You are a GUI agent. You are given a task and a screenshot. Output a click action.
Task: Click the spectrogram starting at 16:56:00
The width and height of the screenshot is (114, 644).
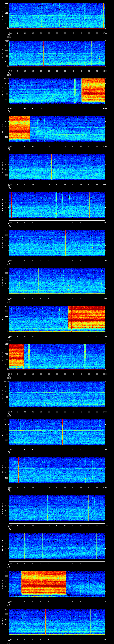pos(57,394)
